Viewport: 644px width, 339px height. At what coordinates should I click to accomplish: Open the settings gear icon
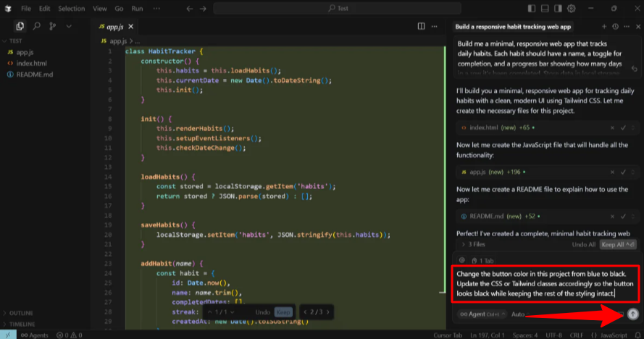click(572, 9)
